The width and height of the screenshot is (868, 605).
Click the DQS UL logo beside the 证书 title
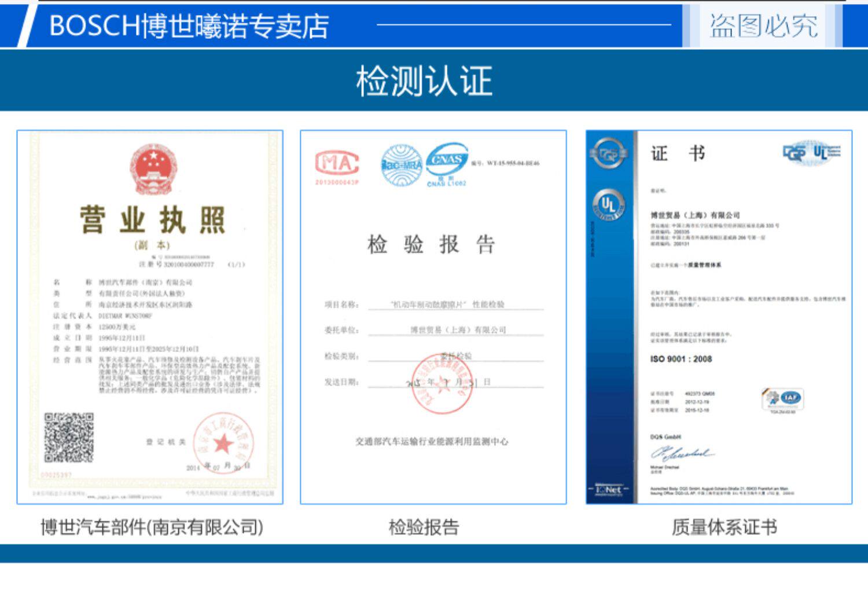pyautogui.click(x=811, y=153)
